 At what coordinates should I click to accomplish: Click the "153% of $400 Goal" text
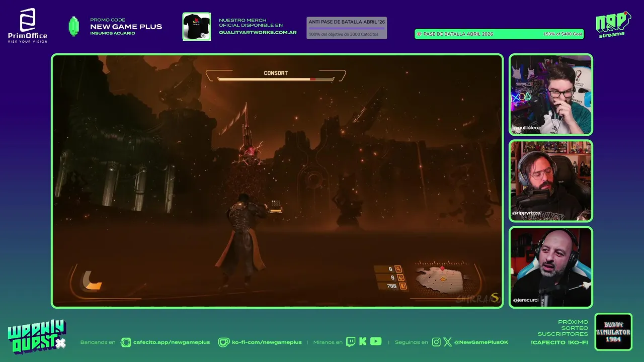point(562,34)
